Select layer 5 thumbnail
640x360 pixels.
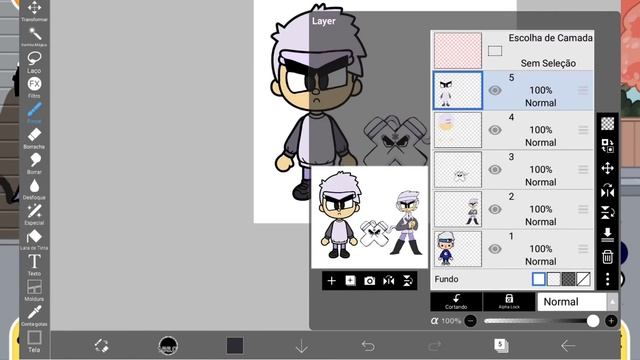[x=458, y=90]
